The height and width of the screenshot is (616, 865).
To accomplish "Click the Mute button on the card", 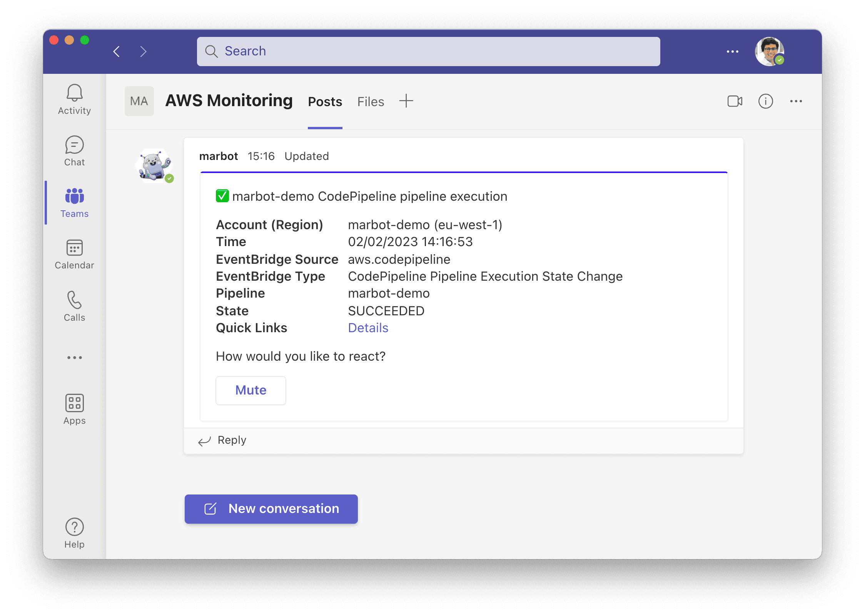I will click(250, 390).
